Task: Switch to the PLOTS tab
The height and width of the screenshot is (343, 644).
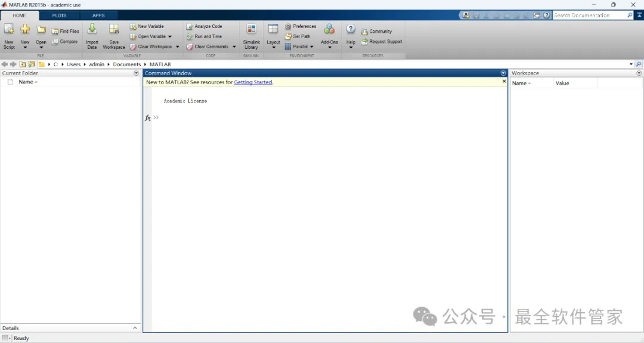Action: [x=59, y=16]
